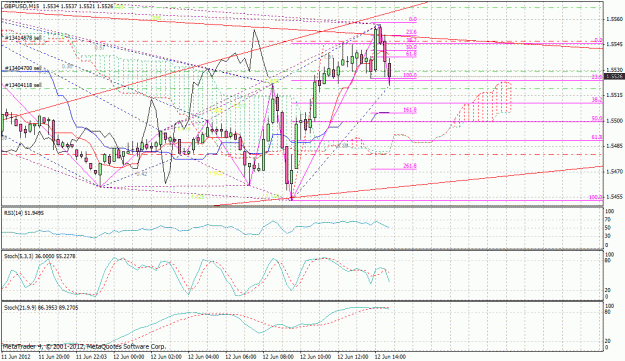Click the current price tag 1.5526

tap(614, 76)
